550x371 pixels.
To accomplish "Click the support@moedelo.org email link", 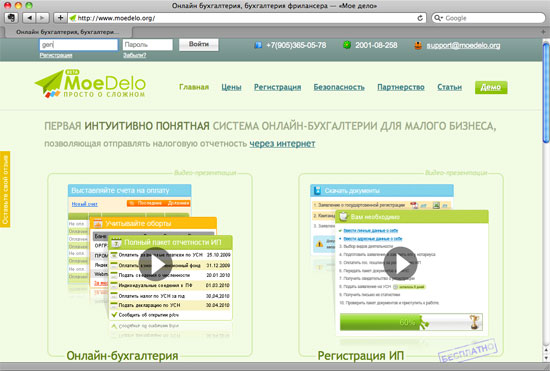I will (x=463, y=45).
